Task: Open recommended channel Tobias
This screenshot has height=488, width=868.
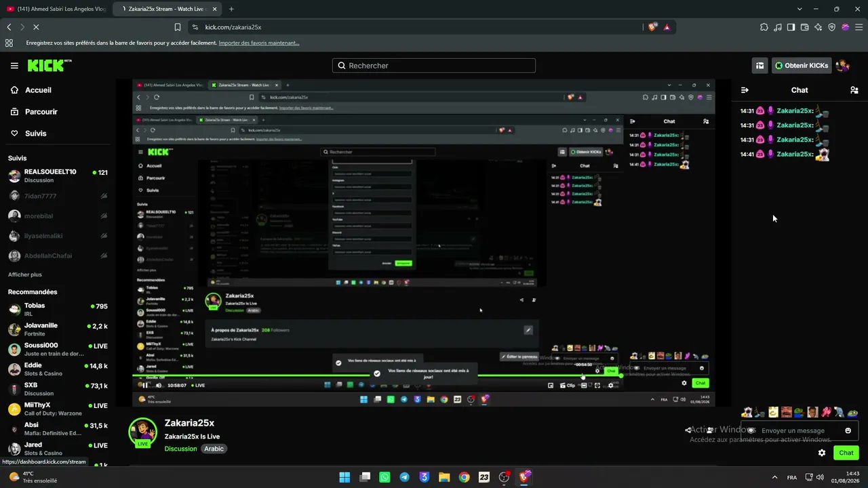Action: [58, 309]
